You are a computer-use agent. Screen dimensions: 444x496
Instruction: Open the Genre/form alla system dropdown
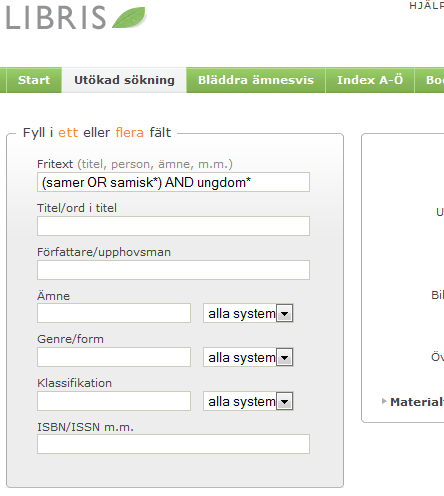248,357
